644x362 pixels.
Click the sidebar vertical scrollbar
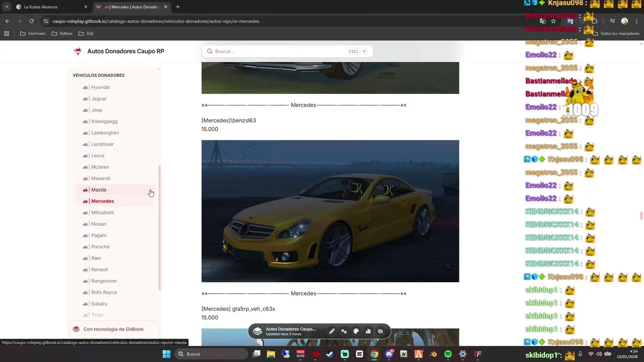[x=160, y=227]
